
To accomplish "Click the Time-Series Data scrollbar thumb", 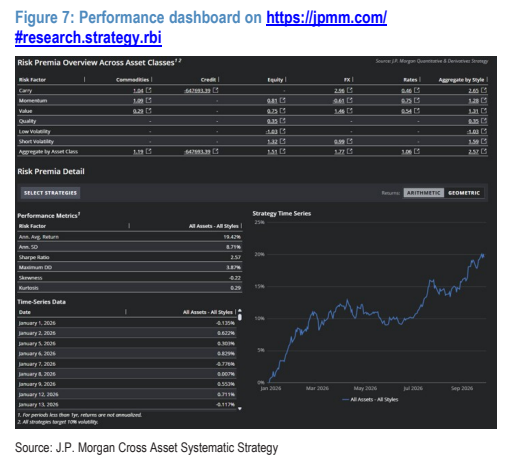I will tap(240, 317).
